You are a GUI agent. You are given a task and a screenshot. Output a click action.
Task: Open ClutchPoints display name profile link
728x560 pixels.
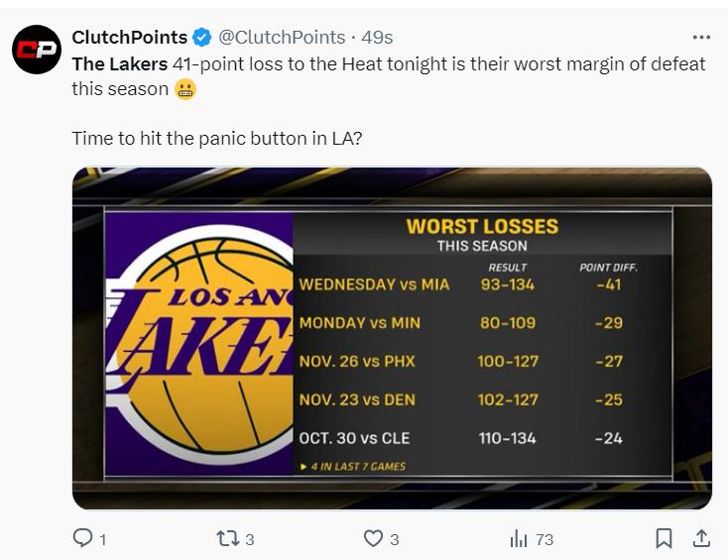[x=129, y=38]
